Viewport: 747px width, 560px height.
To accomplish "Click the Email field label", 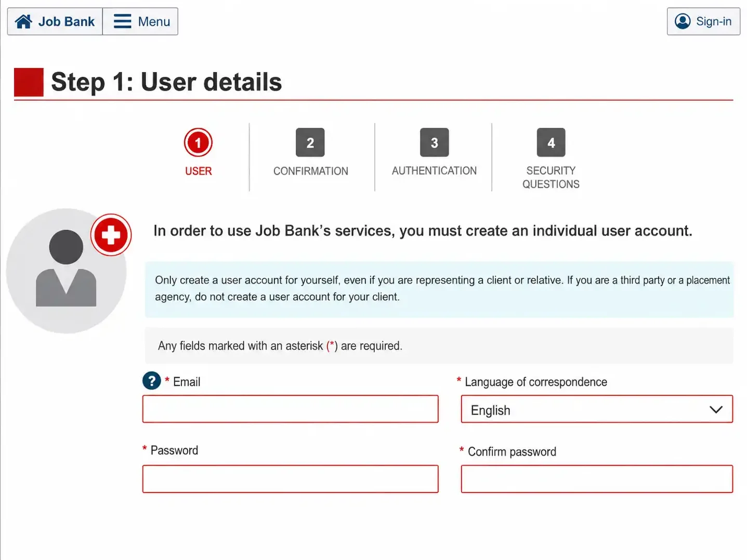I will [187, 382].
